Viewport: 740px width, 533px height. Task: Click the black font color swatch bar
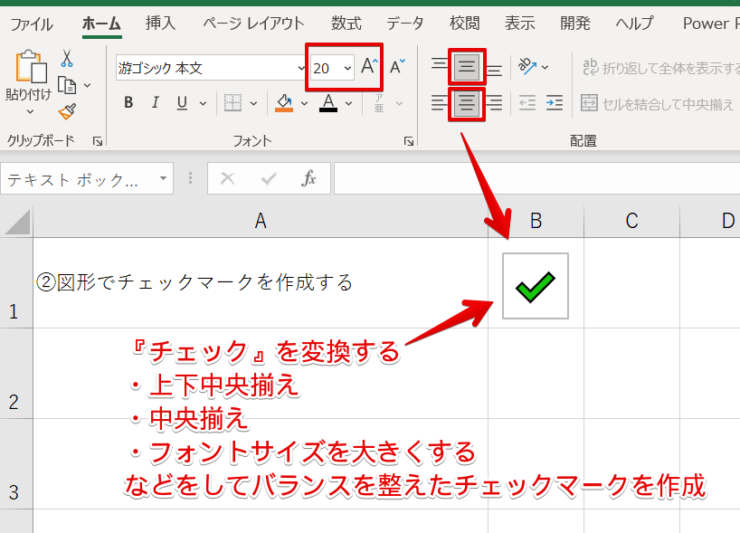(x=328, y=110)
